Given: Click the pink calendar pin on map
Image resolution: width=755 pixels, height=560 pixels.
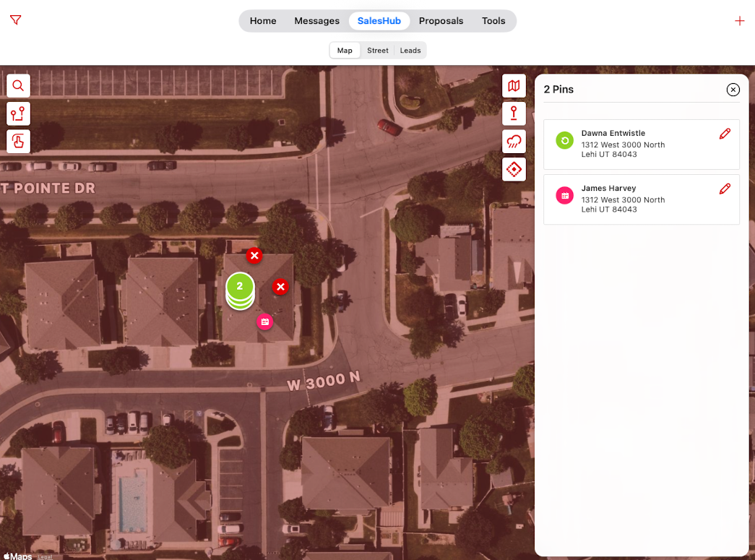Looking at the screenshot, I should point(265,322).
